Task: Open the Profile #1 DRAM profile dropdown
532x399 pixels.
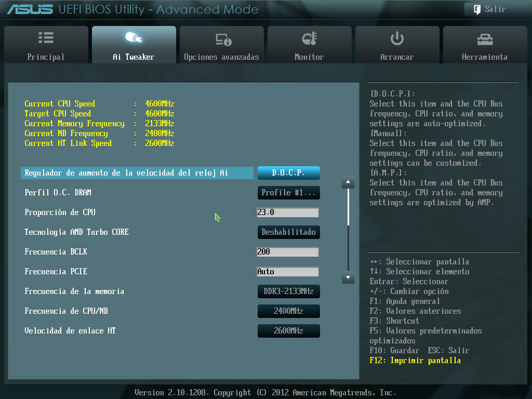Action: point(289,193)
